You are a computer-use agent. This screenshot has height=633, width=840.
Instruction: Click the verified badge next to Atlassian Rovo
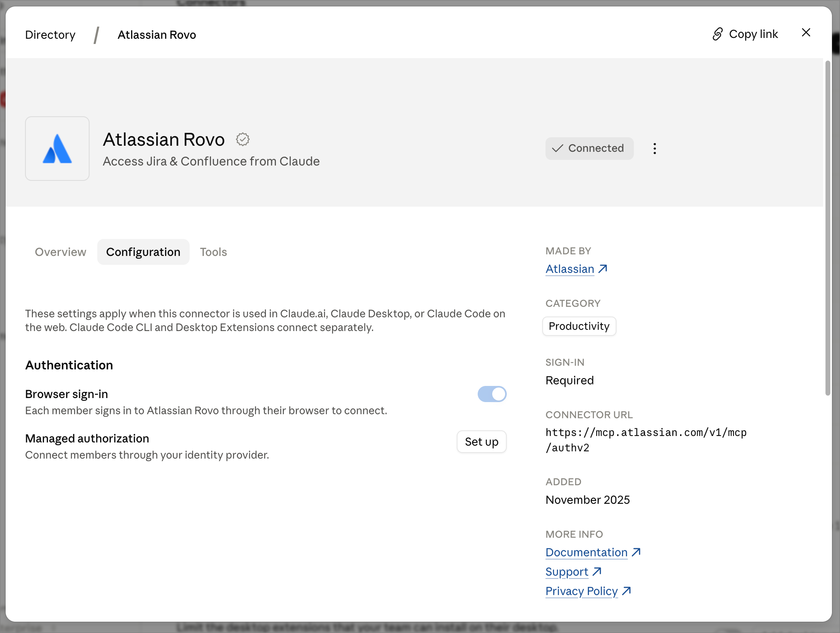coord(242,140)
